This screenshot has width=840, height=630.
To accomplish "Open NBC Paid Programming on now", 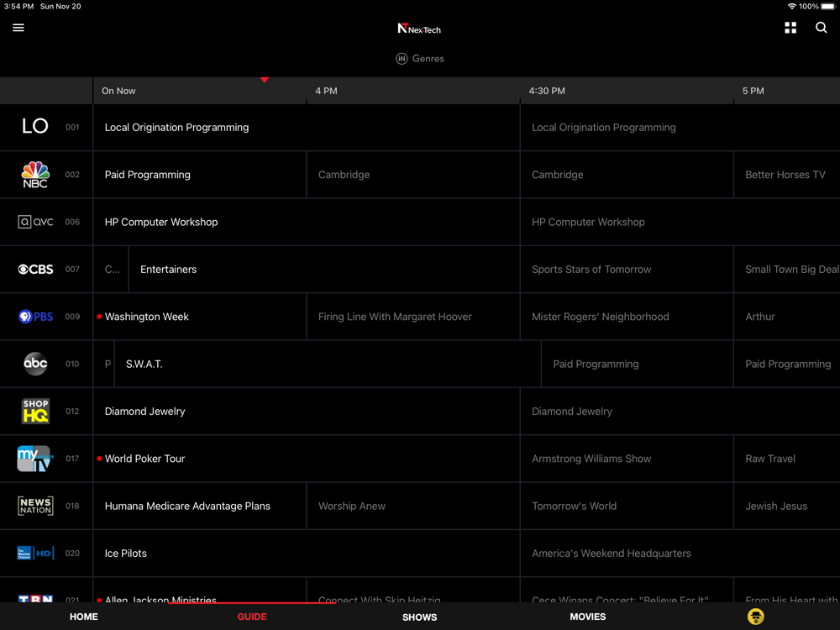I will [200, 175].
